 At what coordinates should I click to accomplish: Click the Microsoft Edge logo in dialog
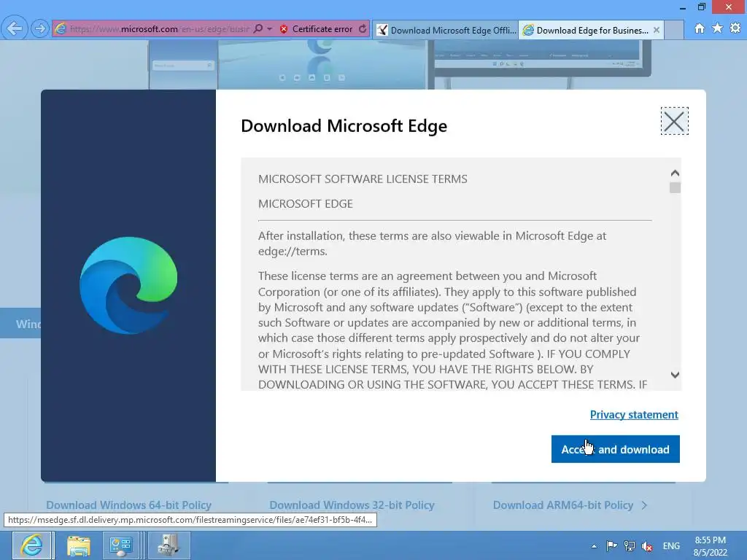(128, 285)
